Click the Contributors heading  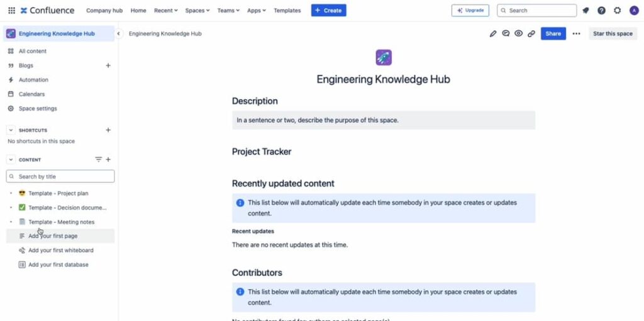[257, 273]
